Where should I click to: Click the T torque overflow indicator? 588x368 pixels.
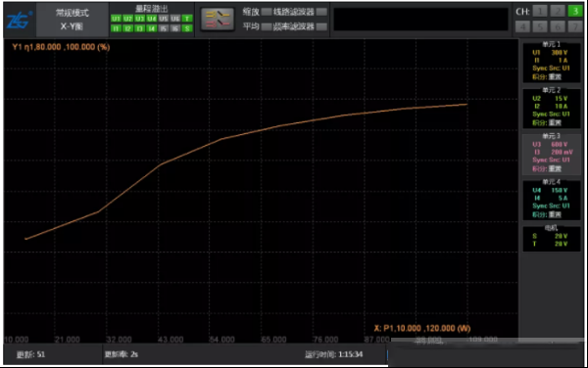click(x=187, y=19)
